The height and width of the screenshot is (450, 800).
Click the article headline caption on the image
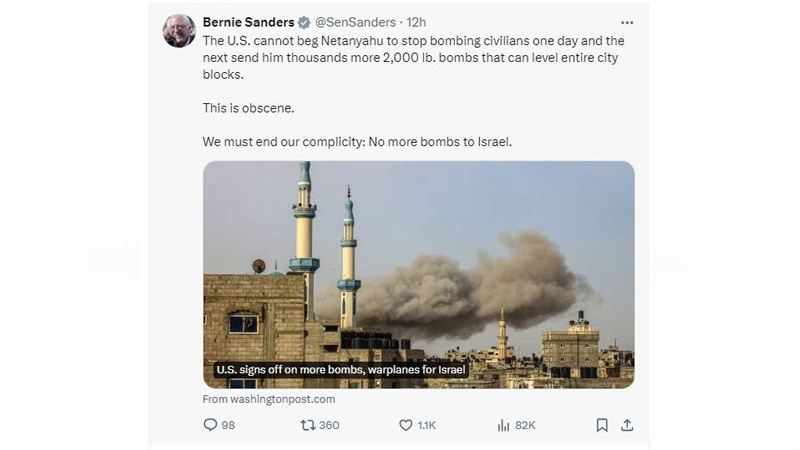click(342, 370)
